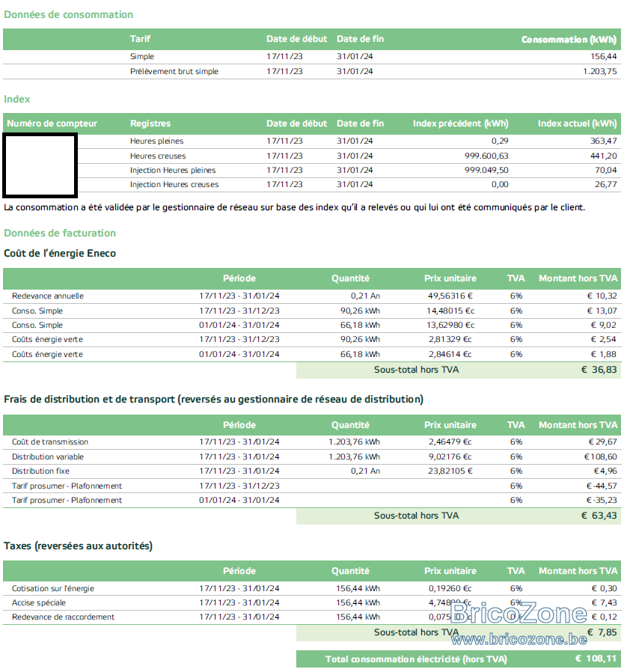Open the www.bricozone.be link

pos(519,639)
